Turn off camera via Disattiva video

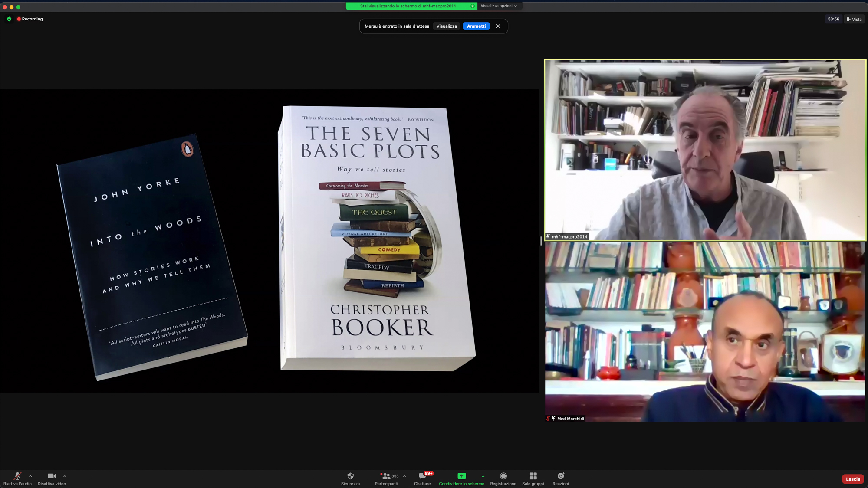52,478
